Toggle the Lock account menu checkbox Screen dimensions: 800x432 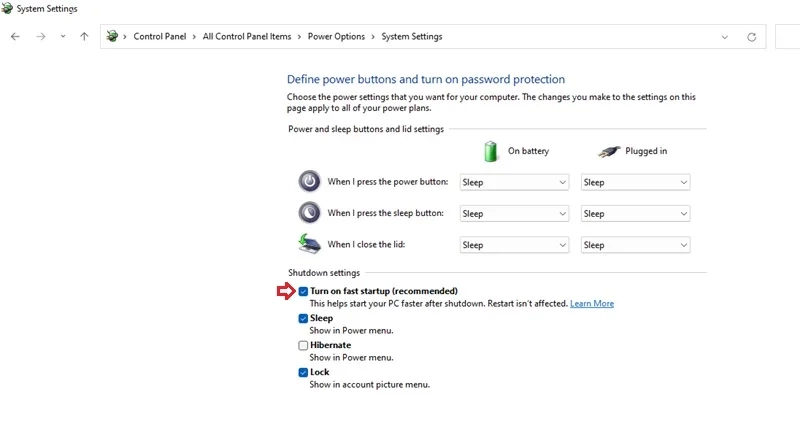[x=303, y=372]
